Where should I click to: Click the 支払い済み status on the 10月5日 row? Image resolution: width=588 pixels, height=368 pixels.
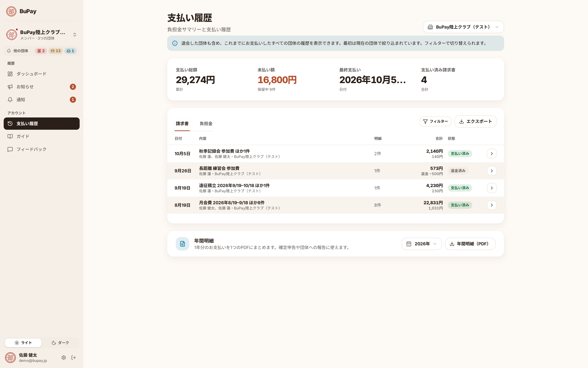[x=460, y=154]
